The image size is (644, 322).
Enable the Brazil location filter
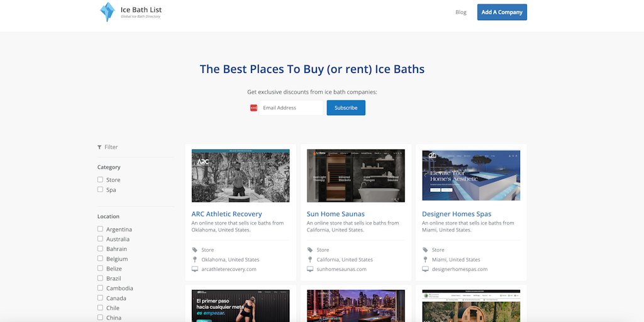(100, 278)
